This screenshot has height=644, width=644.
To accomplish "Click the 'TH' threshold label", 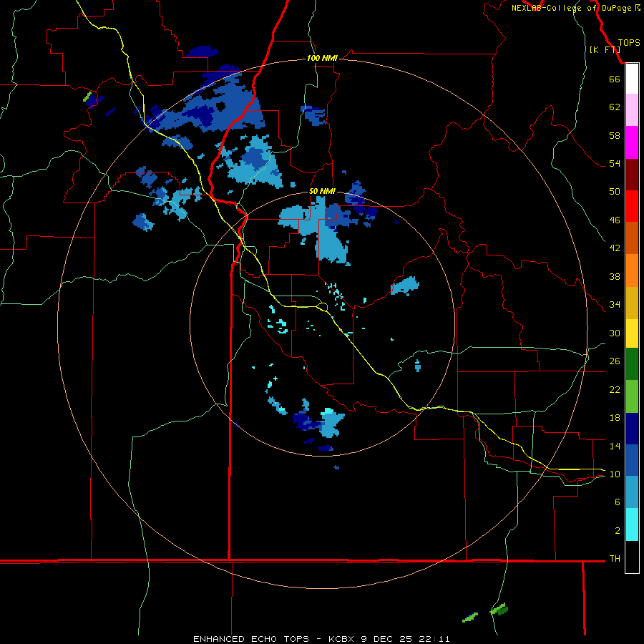I will tap(615, 558).
